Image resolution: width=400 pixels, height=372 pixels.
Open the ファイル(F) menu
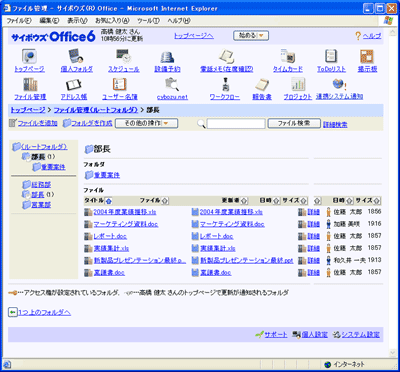tap(19, 21)
